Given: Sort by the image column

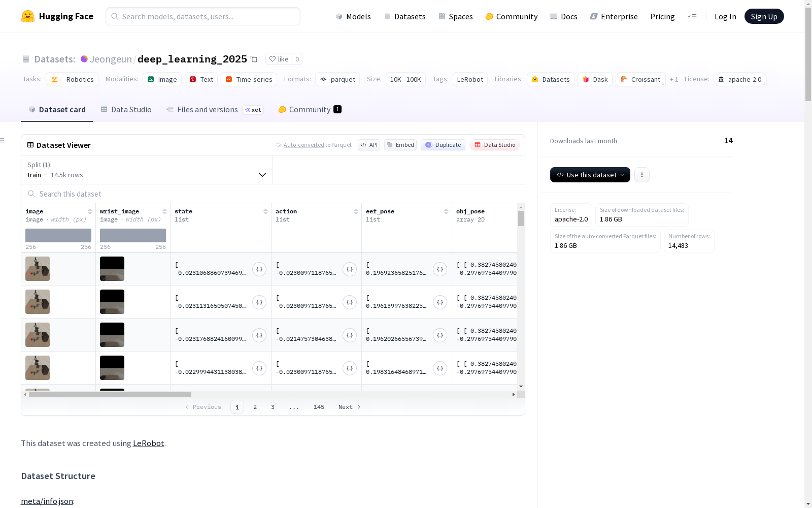Looking at the screenshot, I should pyautogui.click(x=90, y=211).
